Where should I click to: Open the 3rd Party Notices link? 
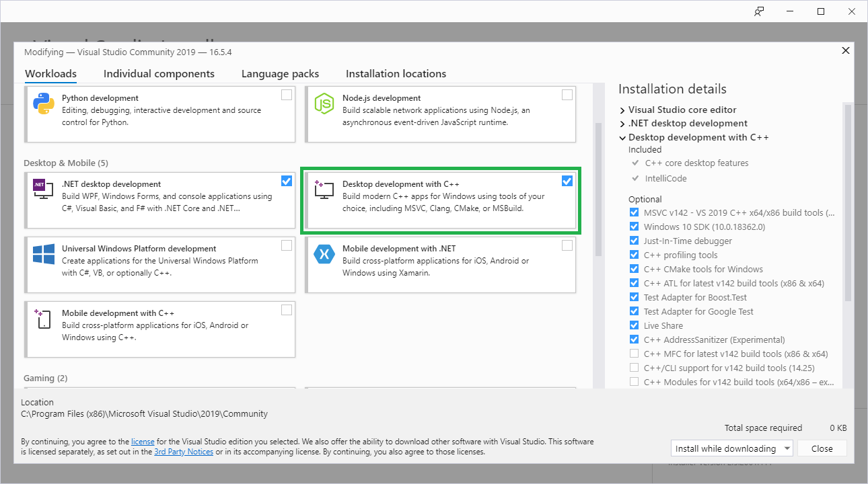pos(184,452)
